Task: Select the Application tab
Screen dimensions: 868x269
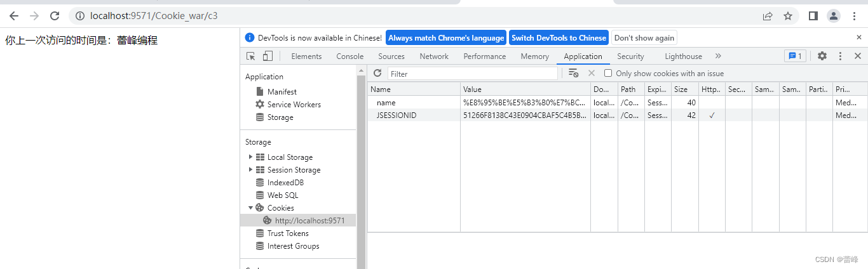Action: (583, 56)
